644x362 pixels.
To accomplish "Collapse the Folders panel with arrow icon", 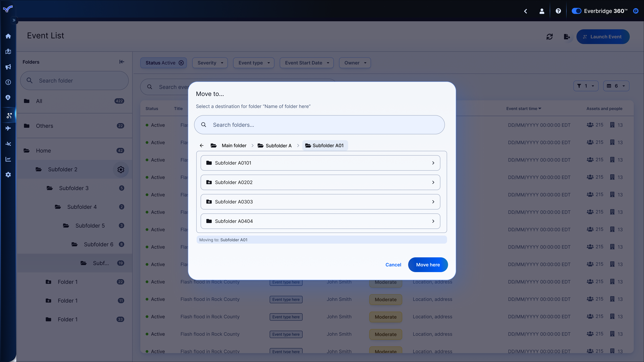I will [122, 62].
